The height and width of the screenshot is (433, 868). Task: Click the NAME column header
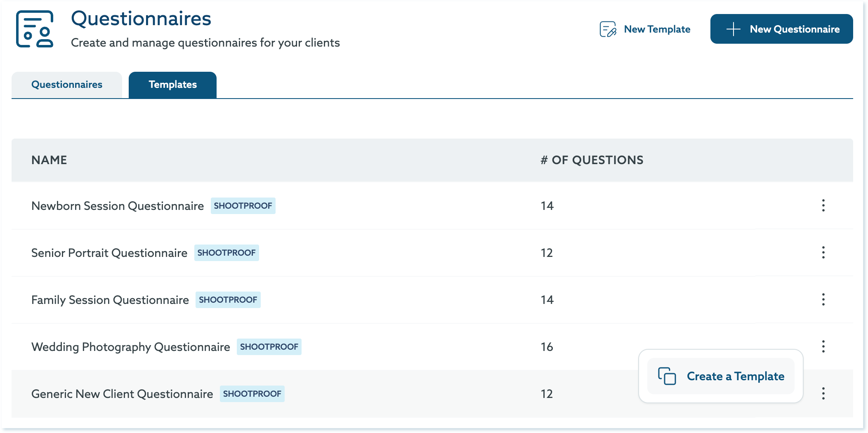tap(49, 160)
